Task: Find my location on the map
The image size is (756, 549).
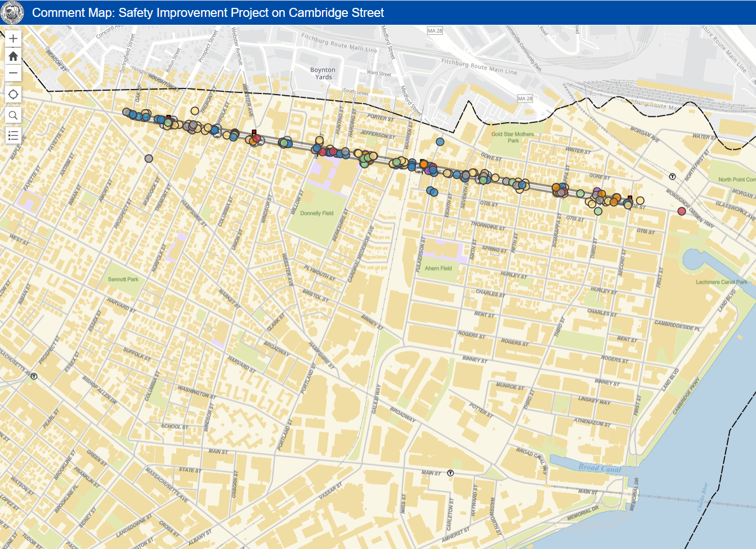Action: tap(14, 95)
